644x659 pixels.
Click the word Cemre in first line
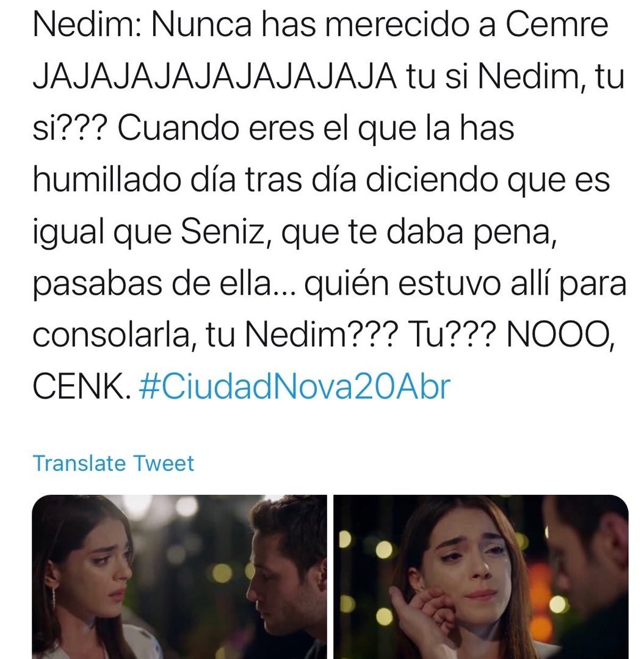tap(557, 24)
